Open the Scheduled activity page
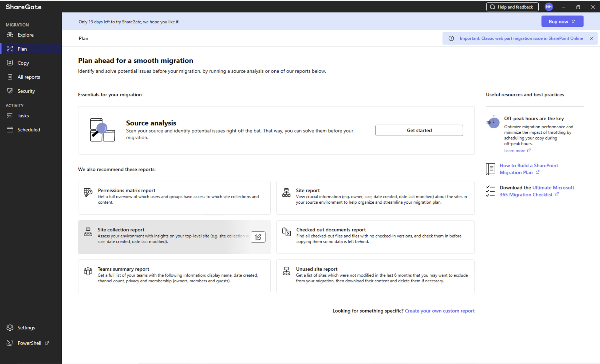Image resolution: width=600 pixels, height=364 pixels. (31, 129)
